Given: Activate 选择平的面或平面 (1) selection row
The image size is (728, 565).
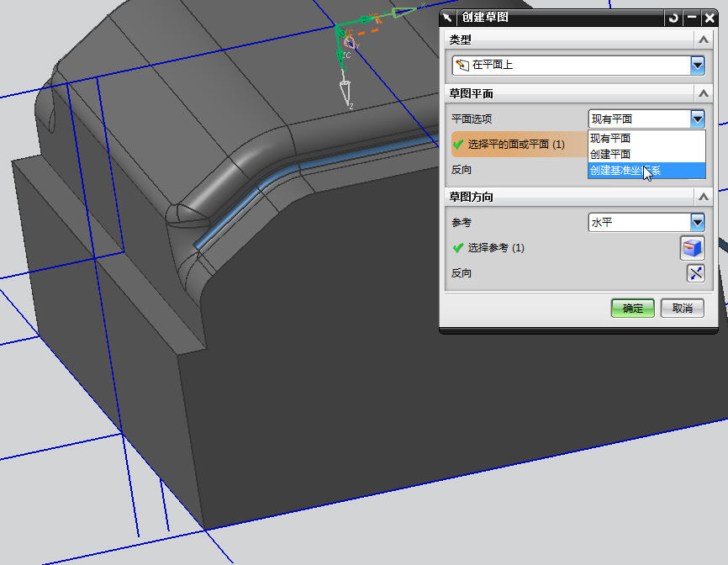Looking at the screenshot, I should (x=520, y=145).
